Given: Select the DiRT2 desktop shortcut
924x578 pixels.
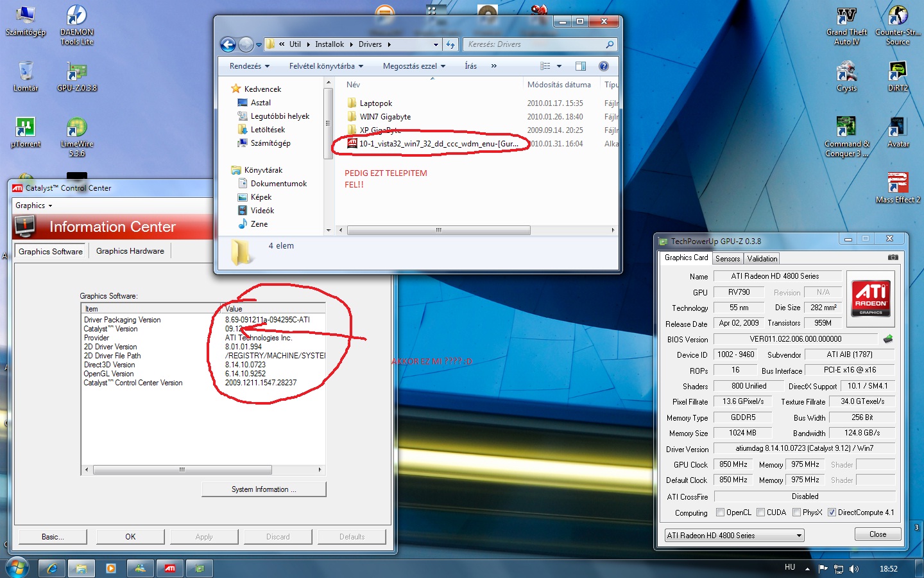Looking at the screenshot, I should point(898,76).
